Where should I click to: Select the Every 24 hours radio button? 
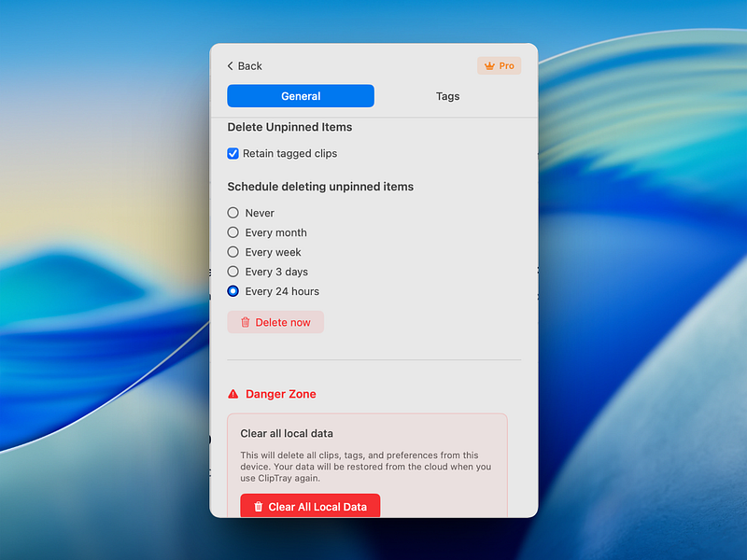(x=233, y=291)
